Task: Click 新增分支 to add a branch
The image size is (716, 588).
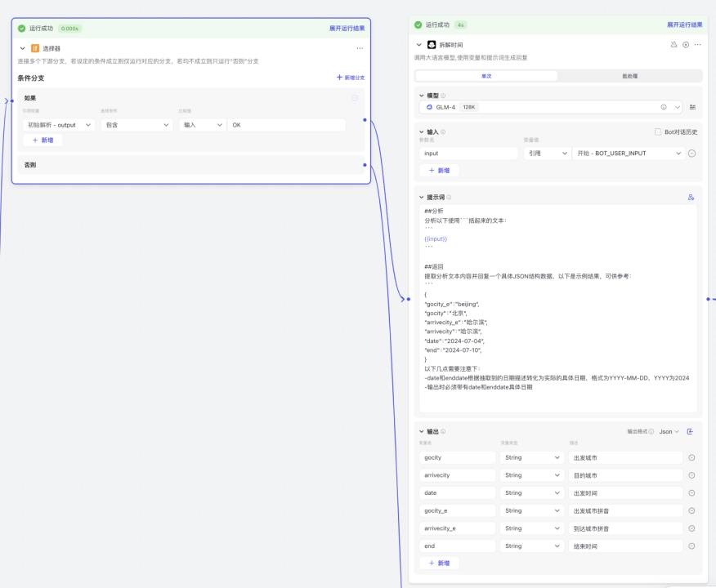Action: [351, 78]
